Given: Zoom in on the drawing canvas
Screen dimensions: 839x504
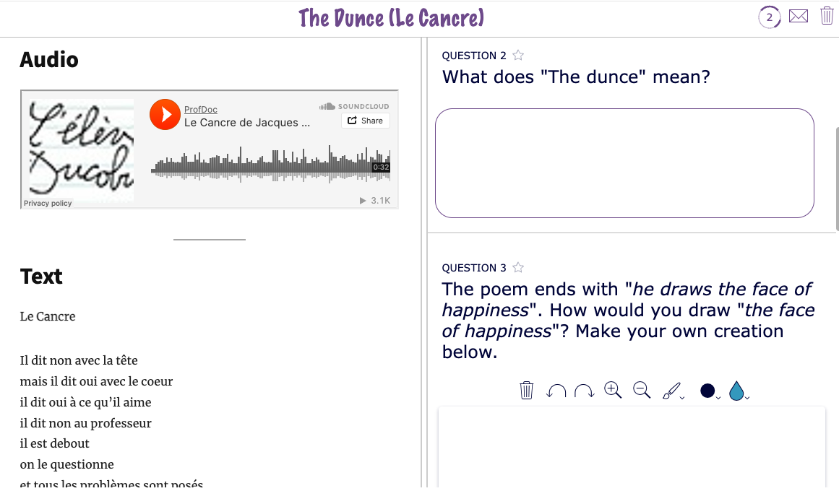Looking at the screenshot, I should point(612,390).
